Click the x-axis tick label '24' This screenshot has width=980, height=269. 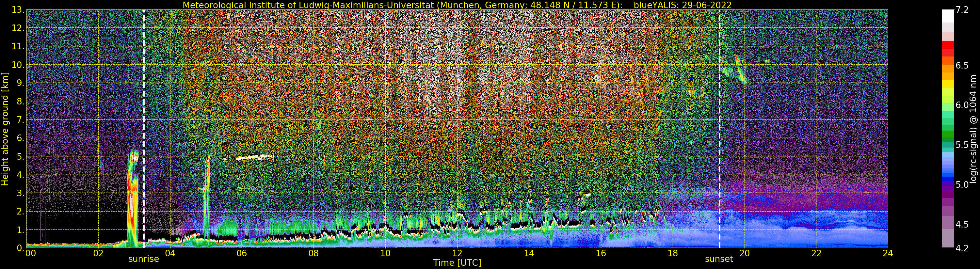tap(888, 253)
